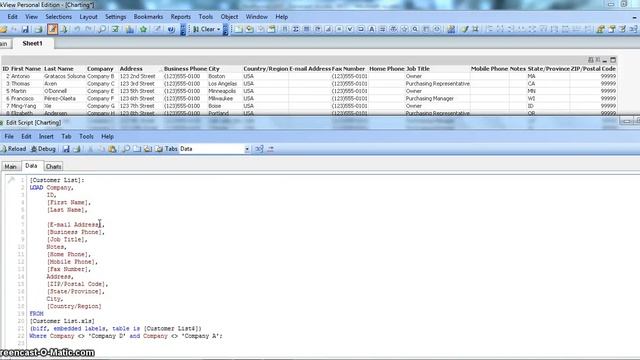Screen dimensions: 640x360
Task: Click the Save icon in main QlikView toolbar
Action: (25, 29)
